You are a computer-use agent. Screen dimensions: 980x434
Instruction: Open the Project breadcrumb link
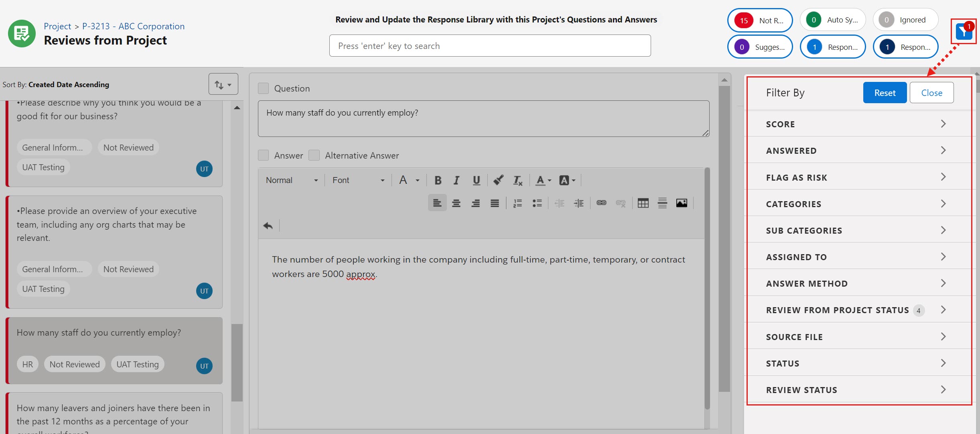(x=57, y=26)
